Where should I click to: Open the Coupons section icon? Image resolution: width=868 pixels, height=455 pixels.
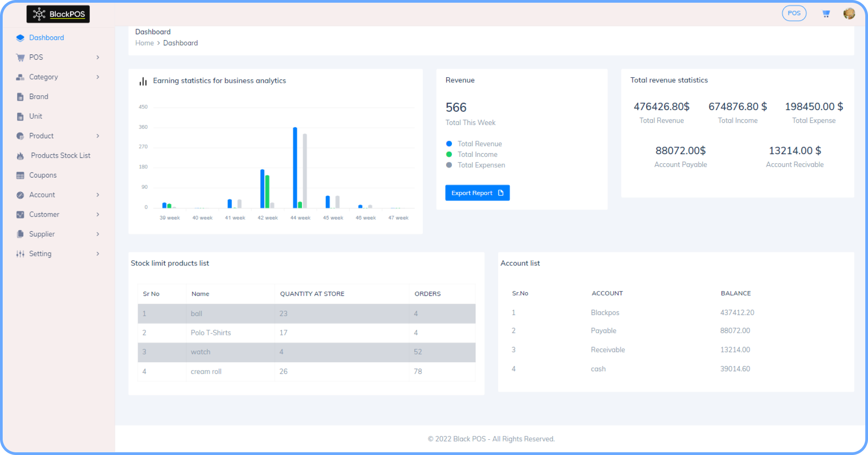(x=20, y=175)
